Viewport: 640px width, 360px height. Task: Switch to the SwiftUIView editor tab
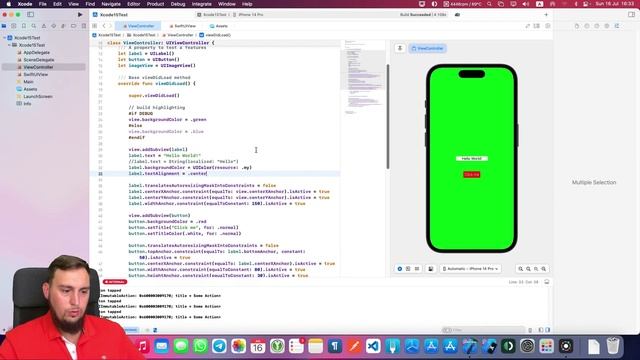tap(182, 26)
